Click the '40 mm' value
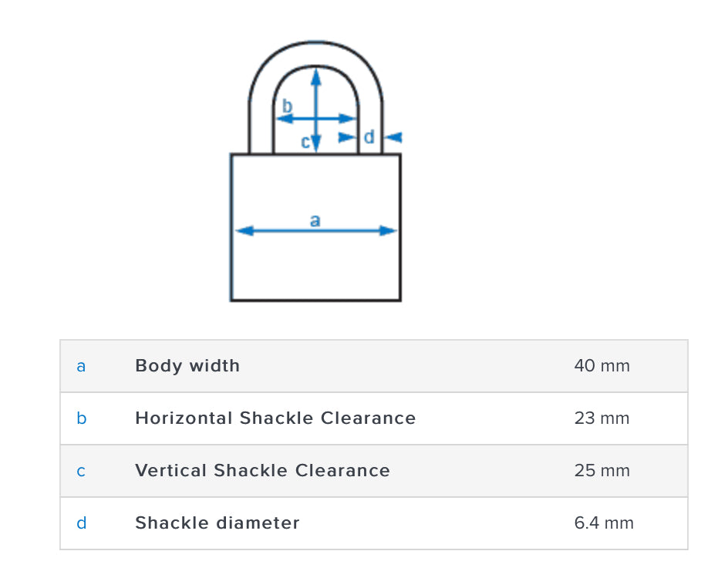 click(x=602, y=366)
